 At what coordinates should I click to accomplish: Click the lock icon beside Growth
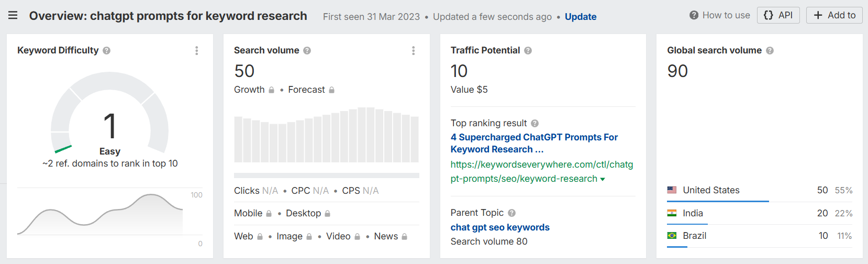point(271,90)
